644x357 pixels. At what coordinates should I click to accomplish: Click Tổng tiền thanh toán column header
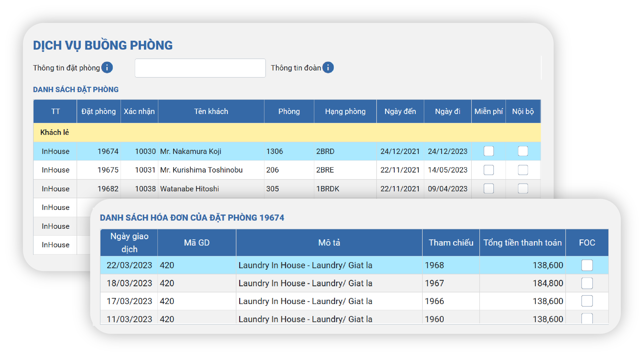click(522, 242)
